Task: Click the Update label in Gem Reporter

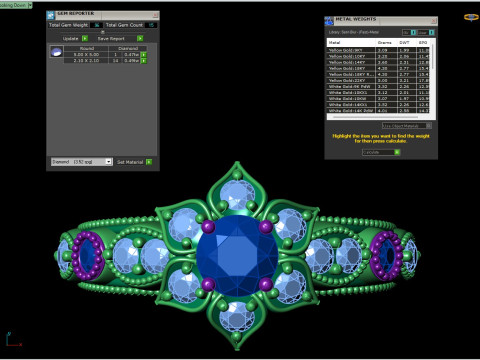Action: 71,39
